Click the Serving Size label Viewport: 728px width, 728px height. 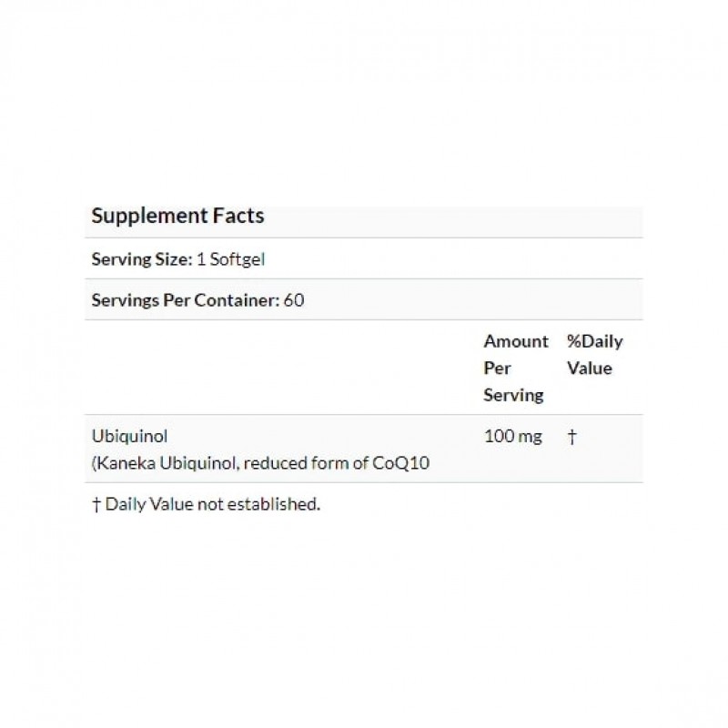pyautogui.click(x=141, y=258)
